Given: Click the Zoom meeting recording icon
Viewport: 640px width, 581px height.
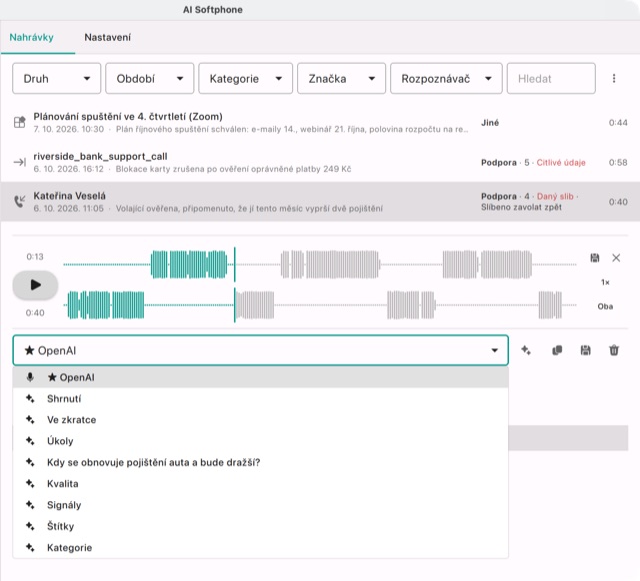Looking at the screenshot, I should pos(19,122).
